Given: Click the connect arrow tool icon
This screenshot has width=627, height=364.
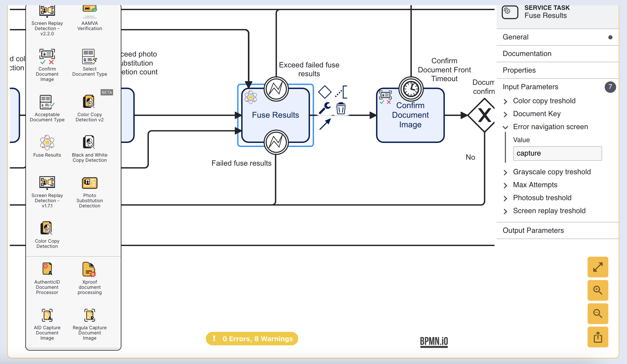Looking at the screenshot, I should point(325,124).
